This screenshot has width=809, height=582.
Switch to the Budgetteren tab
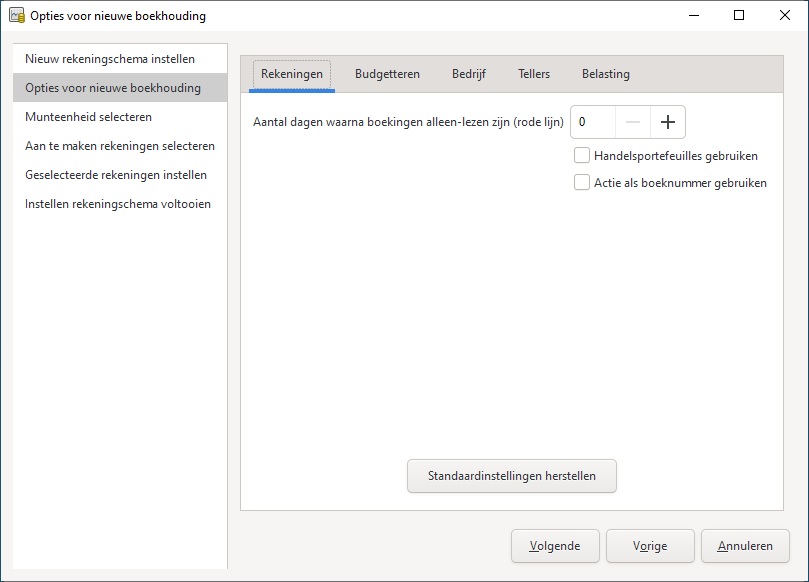point(387,74)
